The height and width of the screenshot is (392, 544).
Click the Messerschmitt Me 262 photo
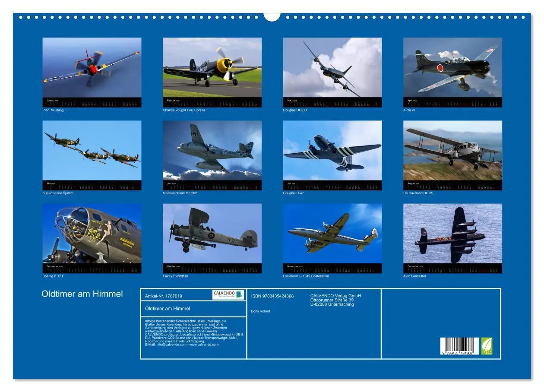(x=212, y=150)
